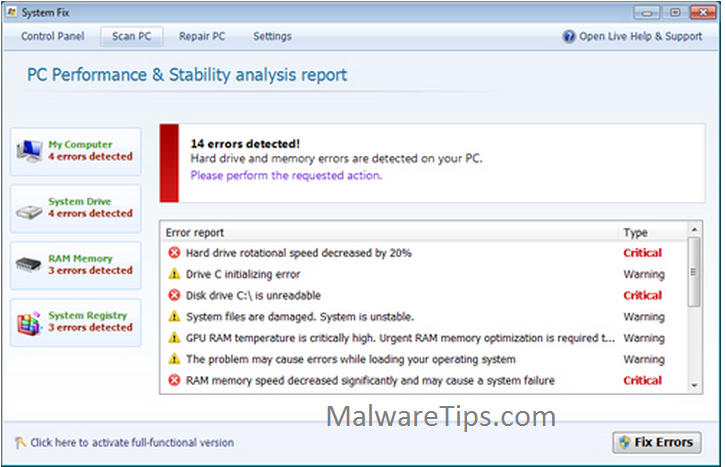Open the Settings tab

[272, 37]
